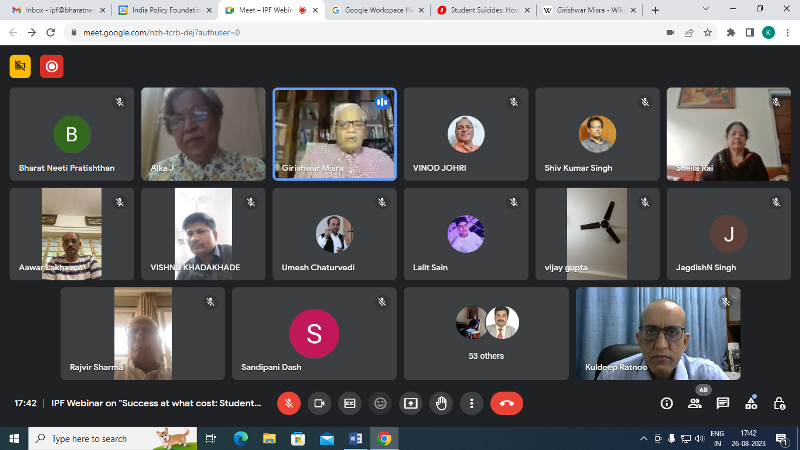Click the red Leave call button
This screenshot has height=450, width=800.
(x=506, y=403)
